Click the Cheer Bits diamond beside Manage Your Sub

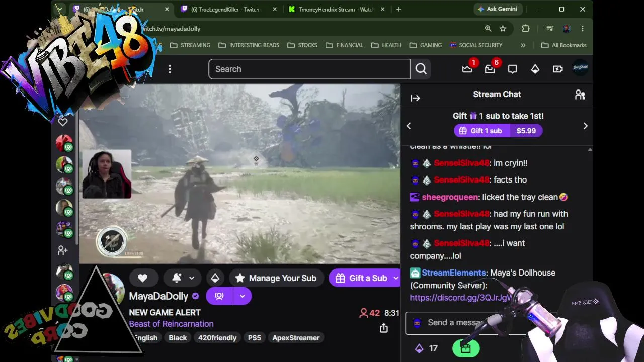(x=215, y=278)
